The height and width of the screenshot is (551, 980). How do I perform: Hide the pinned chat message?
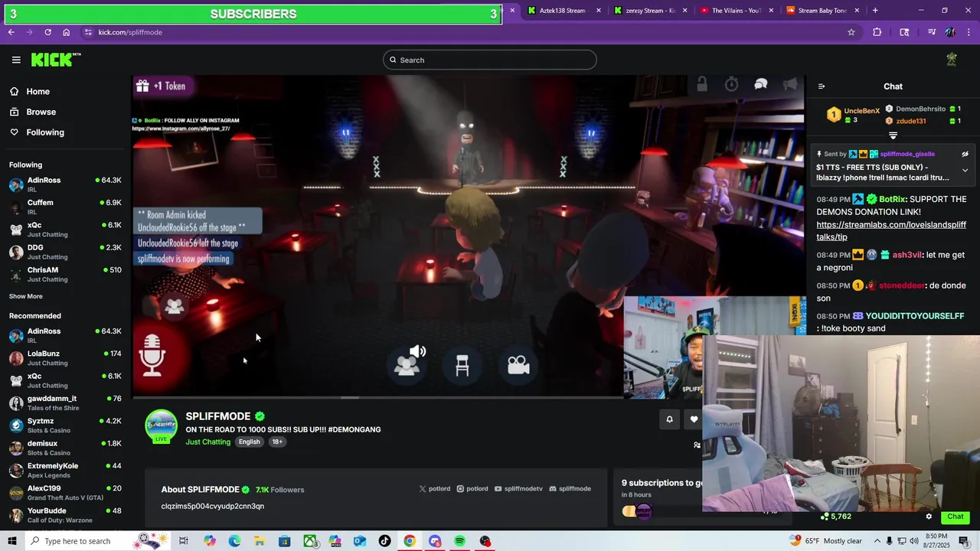(965, 154)
